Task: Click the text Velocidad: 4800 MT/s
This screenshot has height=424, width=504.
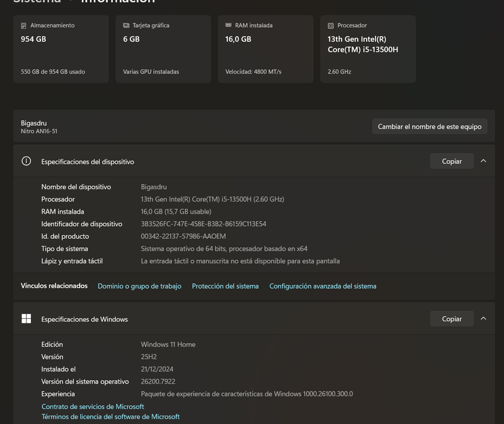Action: tap(253, 72)
